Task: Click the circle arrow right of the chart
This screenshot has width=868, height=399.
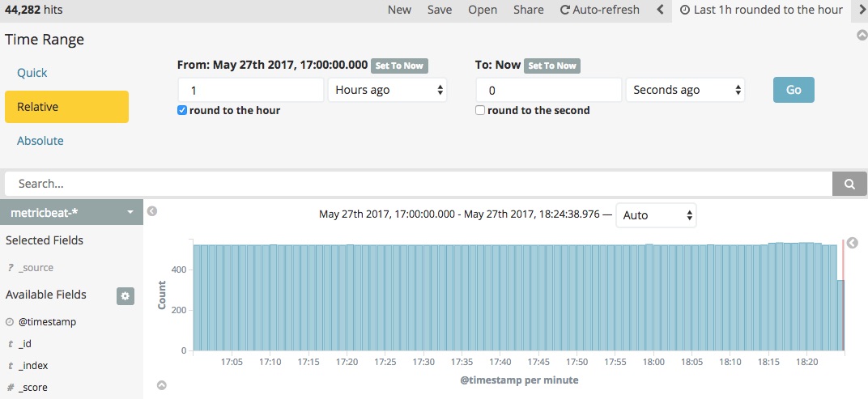Action: (x=853, y=243)
